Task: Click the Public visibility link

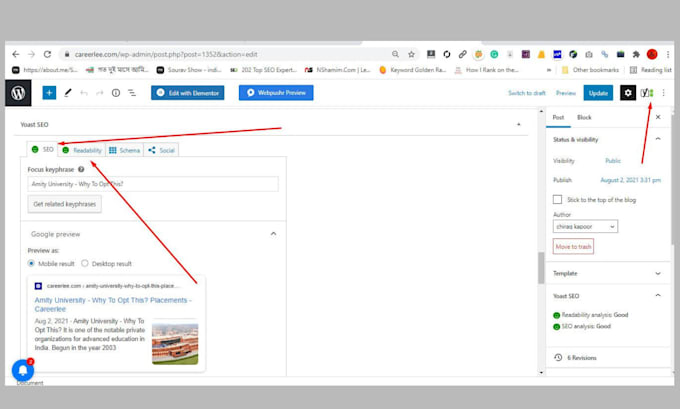Action: 613,160
